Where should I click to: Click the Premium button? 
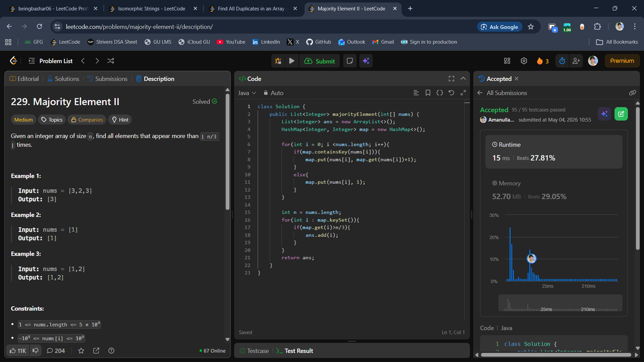(x=622, y=61)
